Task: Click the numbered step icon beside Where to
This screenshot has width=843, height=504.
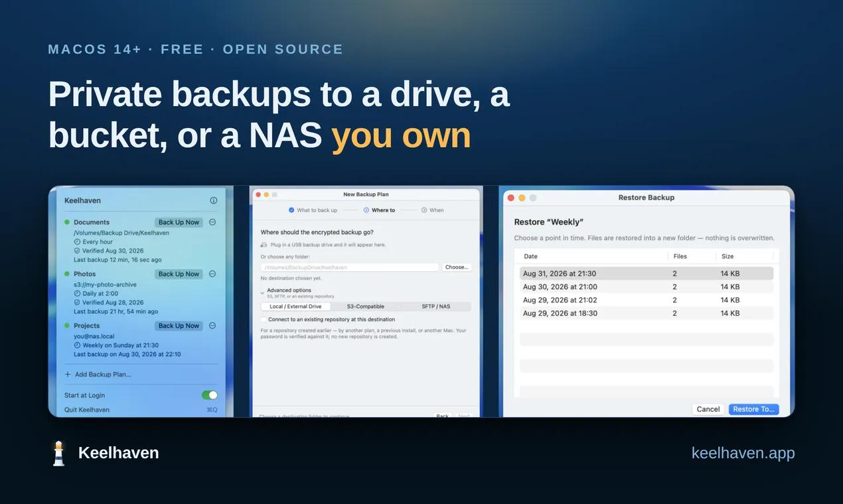Action: tap(366, 210)
